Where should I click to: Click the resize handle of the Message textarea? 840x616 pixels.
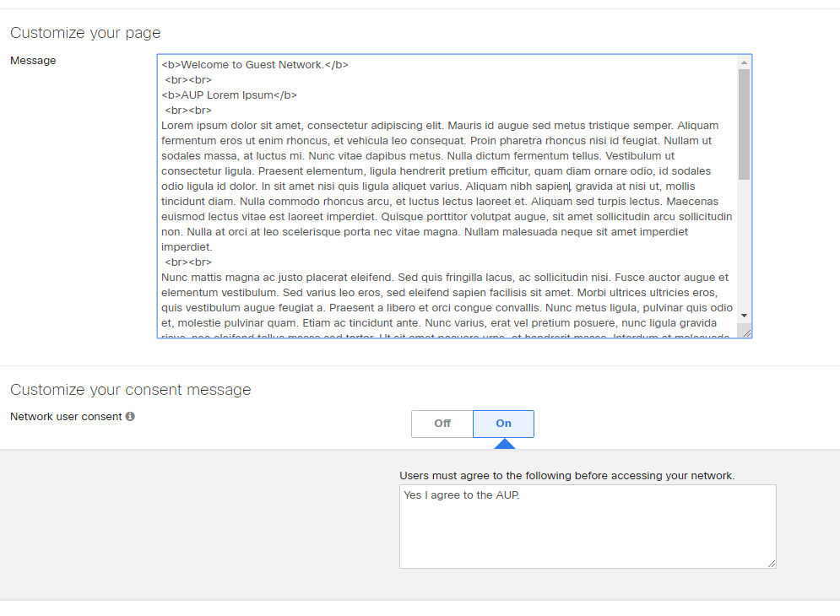click(746, 333)
